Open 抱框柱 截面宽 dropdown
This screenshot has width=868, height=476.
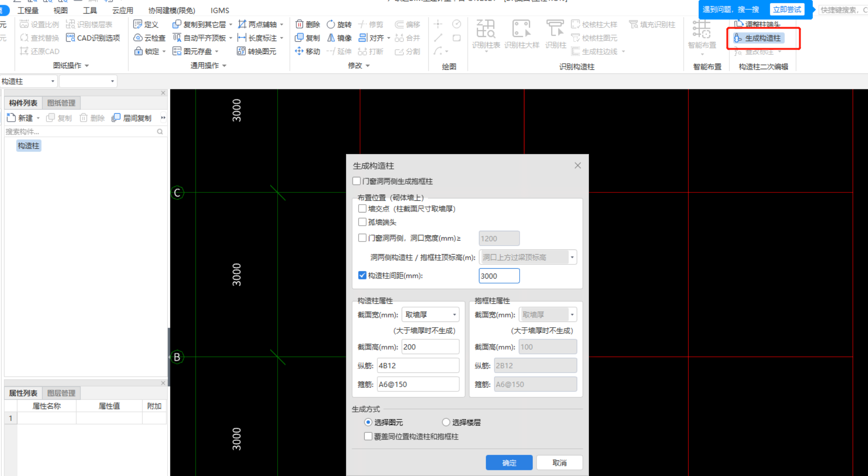pos(548,315)
